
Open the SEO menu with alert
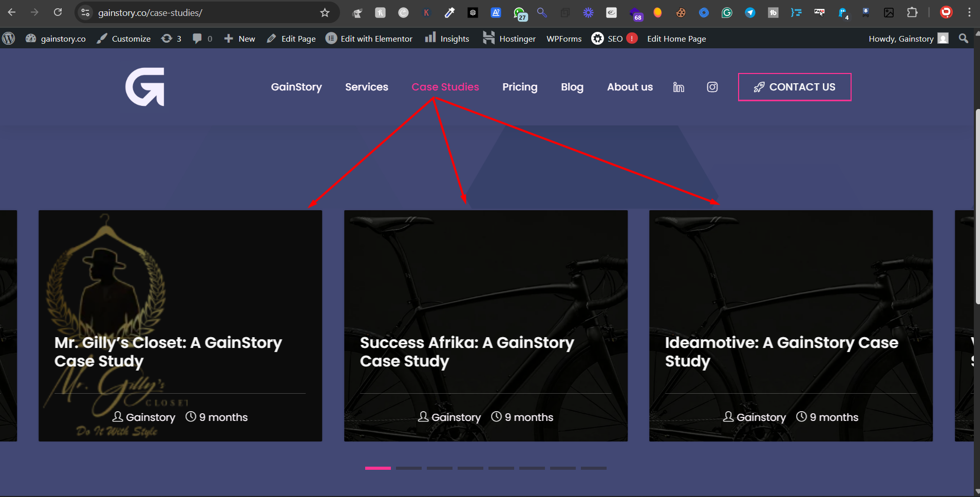(x=614, y=39)
